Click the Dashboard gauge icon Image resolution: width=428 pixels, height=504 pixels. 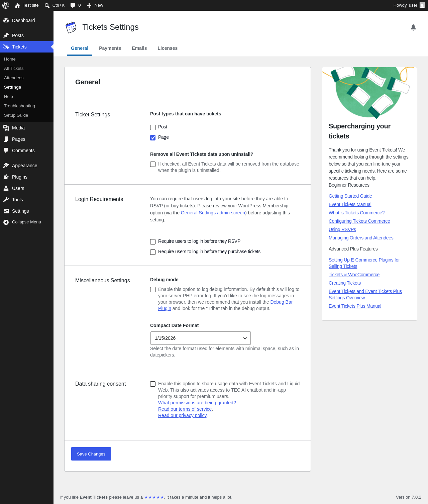click(x=6, y=20)
